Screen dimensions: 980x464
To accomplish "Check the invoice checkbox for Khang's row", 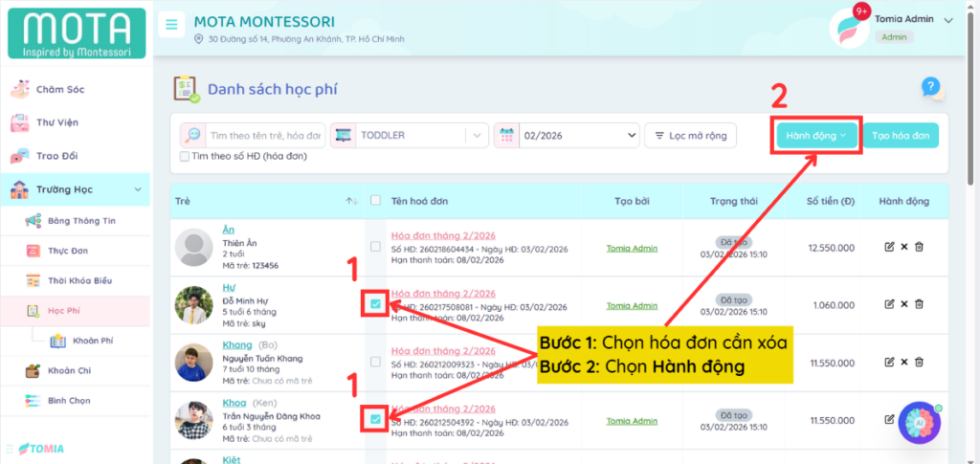I will point(375,362).
